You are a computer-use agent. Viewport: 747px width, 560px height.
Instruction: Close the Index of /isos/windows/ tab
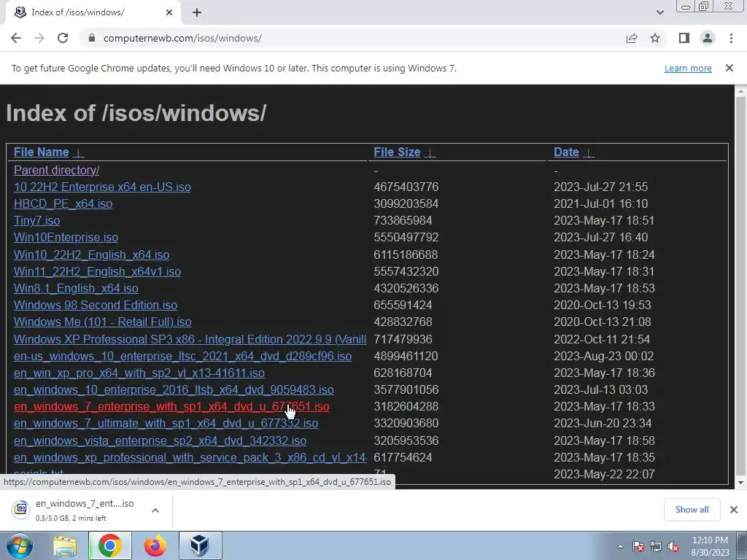(x=169, y=12)
